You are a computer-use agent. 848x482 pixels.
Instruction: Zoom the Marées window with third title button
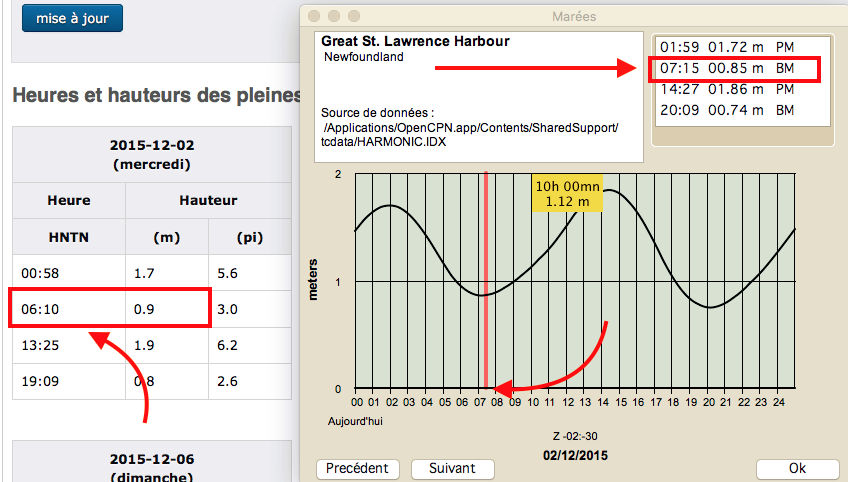[x=350, y=17]
